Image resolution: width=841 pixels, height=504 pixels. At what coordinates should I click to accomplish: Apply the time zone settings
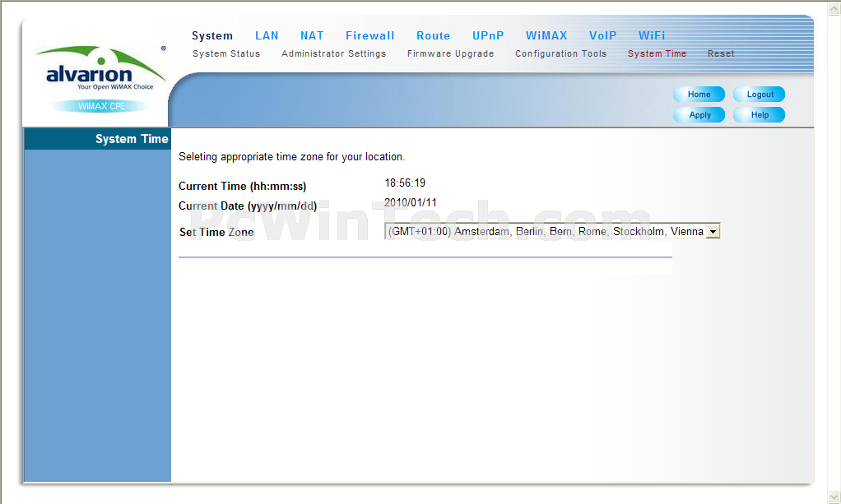click(x=699, y=115)
